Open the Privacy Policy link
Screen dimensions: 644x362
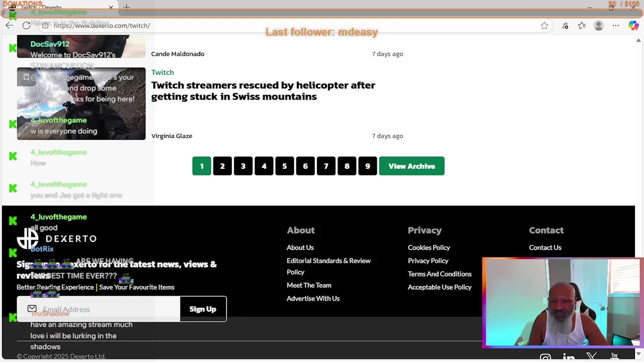pyautogui.click(x=428, y=261)
